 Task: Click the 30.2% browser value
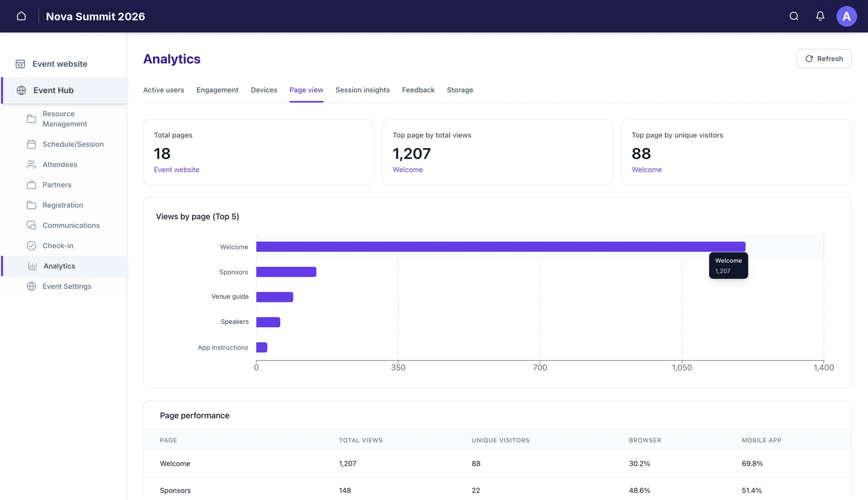tap(639, 464)
